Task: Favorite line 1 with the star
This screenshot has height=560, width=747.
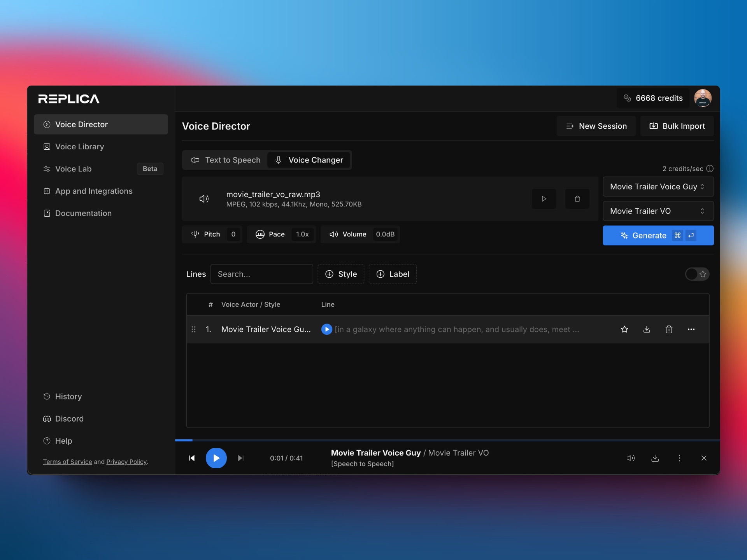Action: (x=624, y=329)
